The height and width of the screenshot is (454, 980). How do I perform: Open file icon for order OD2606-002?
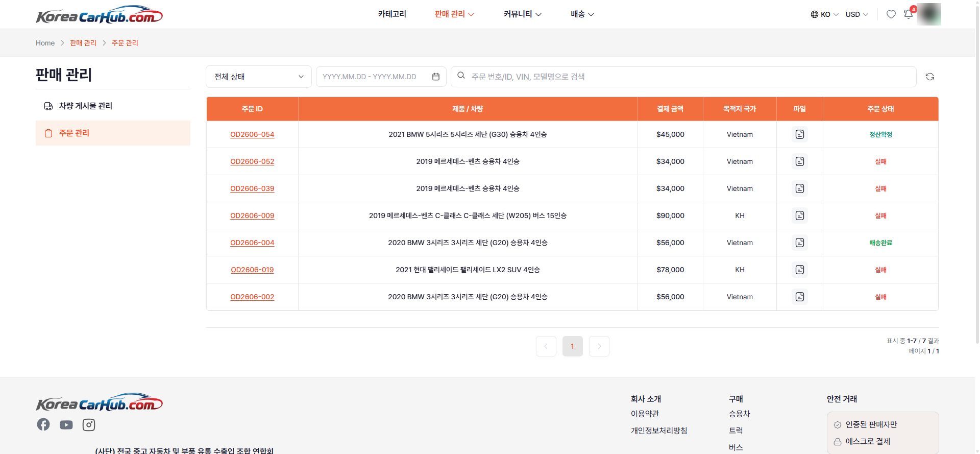[x=799, y=297]
